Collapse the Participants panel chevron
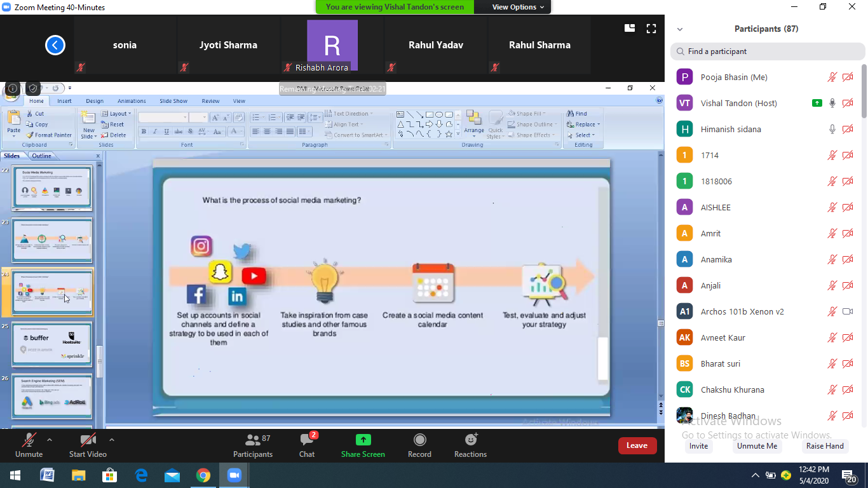This screenshot has width=868, height=488. coord(680,29)
